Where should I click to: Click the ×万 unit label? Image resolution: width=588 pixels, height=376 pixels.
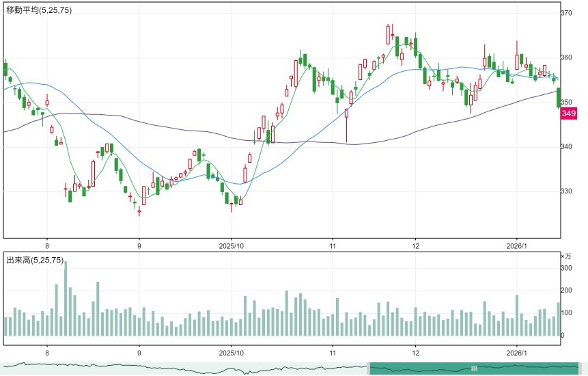(566, 256)
